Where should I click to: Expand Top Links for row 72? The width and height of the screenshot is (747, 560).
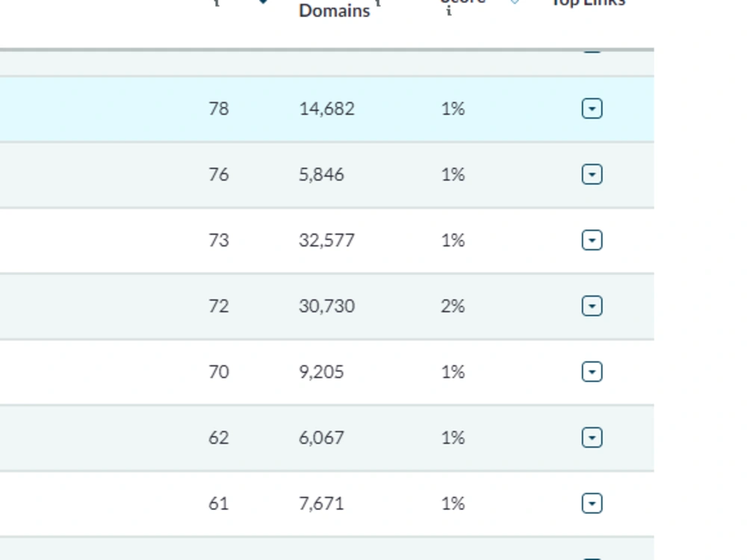click(x=592, y=305)
